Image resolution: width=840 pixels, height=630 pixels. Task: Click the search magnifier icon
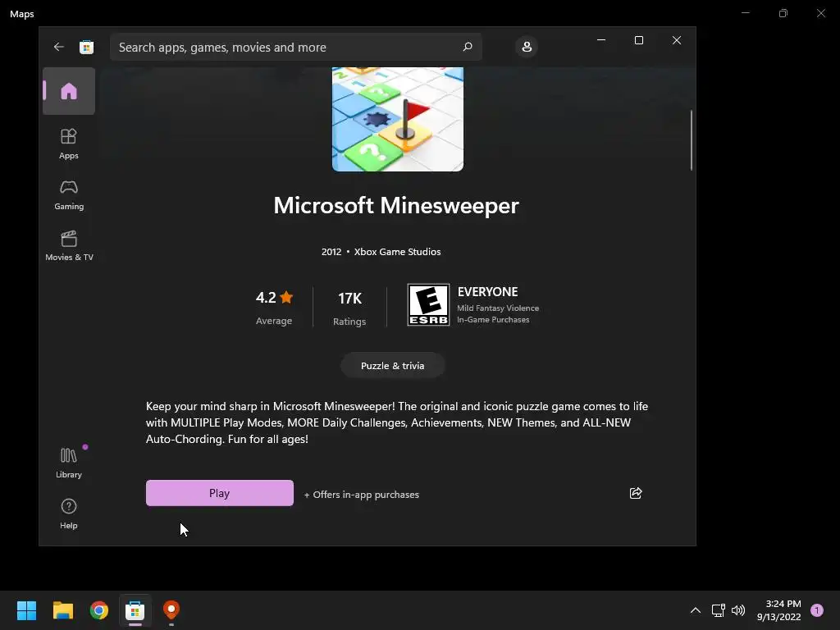(x=467, y=47)
